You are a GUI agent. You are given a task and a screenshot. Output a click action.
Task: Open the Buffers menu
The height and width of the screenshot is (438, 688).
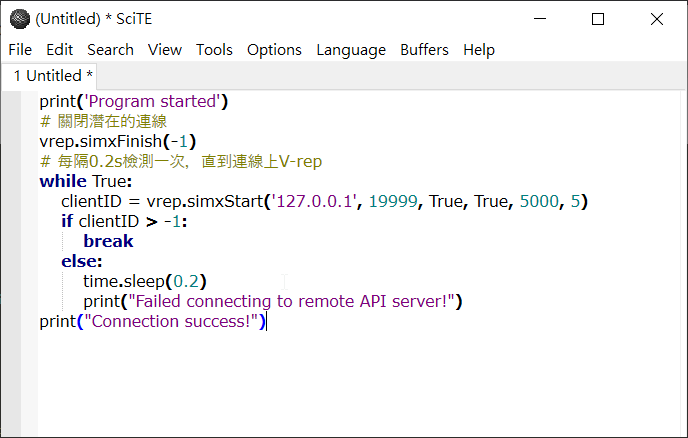(424, 50)
